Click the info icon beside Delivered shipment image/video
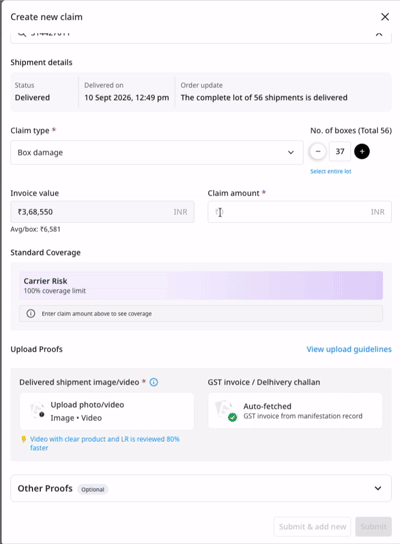 154,382
